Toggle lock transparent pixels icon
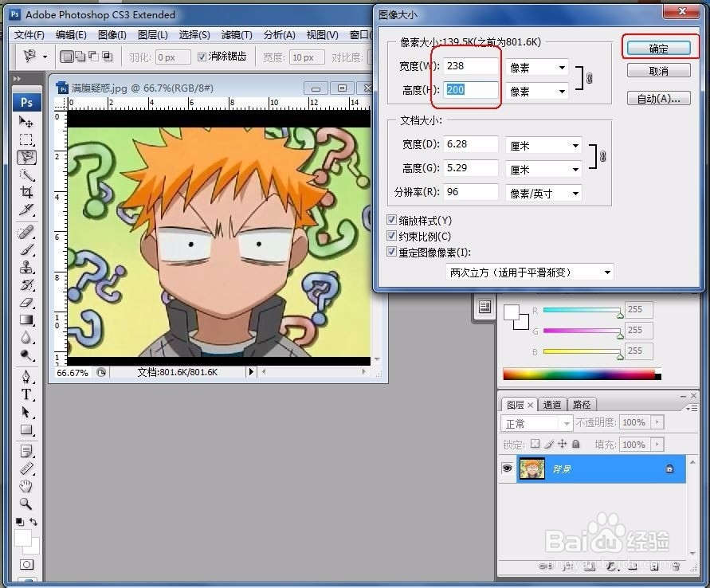 (535, 444)
